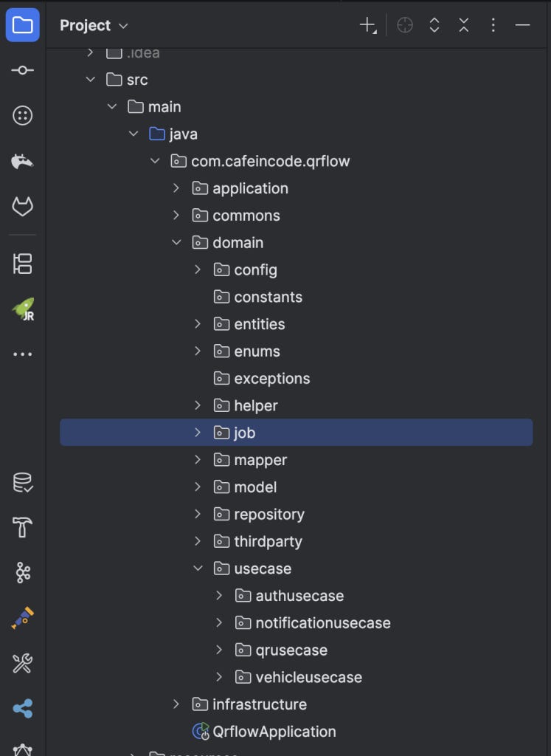This screenshot has height=756, width=551.
Task: Click the New File or Directory plus button
Action: click(x=368, y=25)
